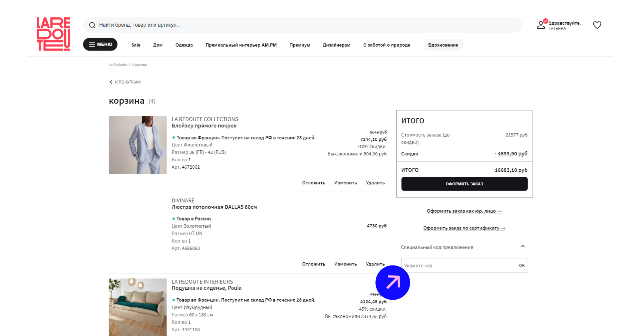Click the ОФОРМИТЬ ЗАКАЗ button

click(x=464, y=184)
